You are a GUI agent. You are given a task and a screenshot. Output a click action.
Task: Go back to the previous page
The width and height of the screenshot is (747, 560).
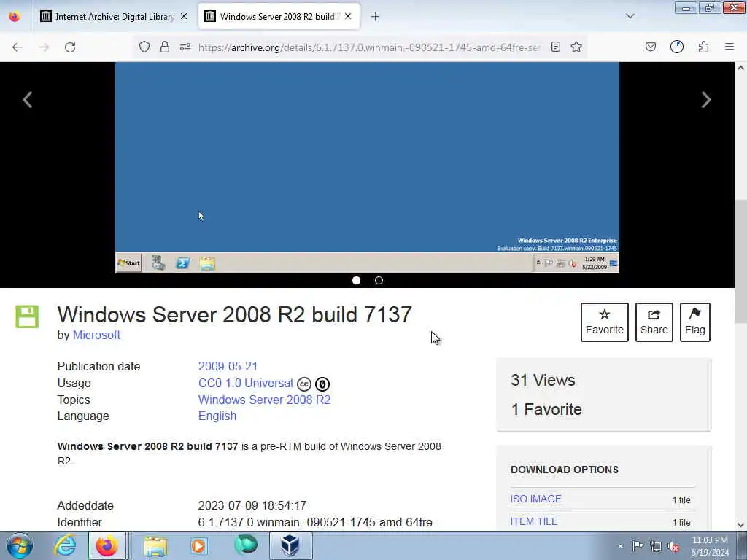coord(18,47)
